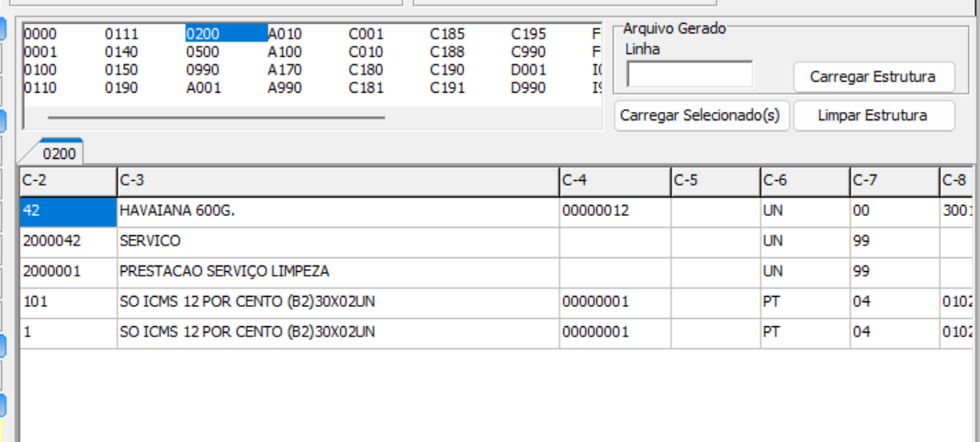Select the C190 register entry
The width and height of the screenshot is (980, 442).
click(x=447, y=71)
